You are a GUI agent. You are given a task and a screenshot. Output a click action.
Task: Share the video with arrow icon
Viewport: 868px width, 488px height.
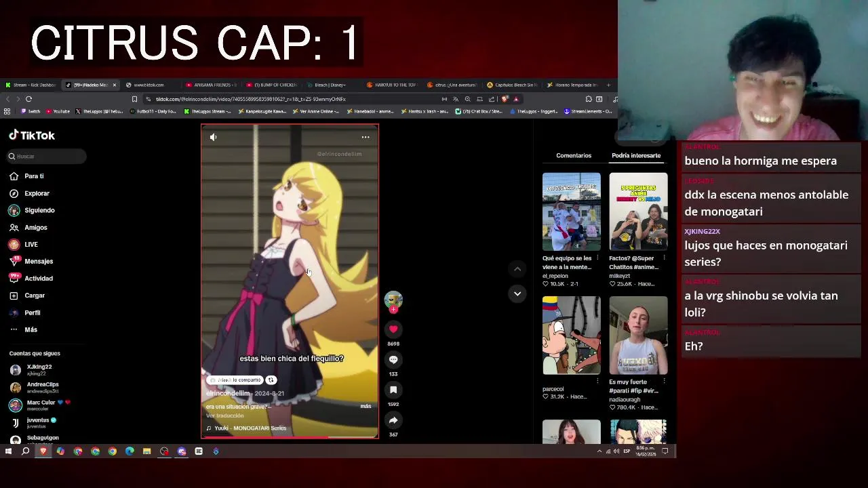393,420
